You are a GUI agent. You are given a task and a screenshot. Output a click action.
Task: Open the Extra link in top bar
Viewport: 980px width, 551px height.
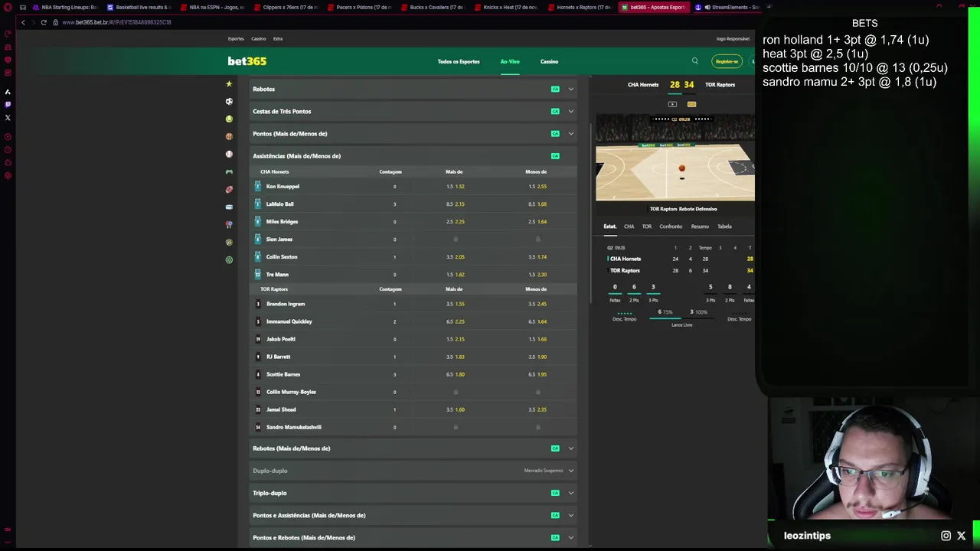[x=278, y=38]
